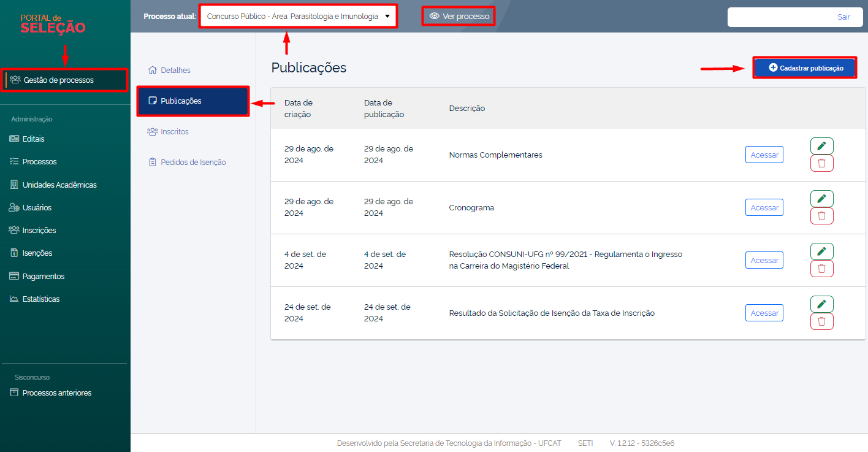Delete the Resultado da Solicitação de Isenção publication
Viewport: 868px width, 452px height.
821,321
